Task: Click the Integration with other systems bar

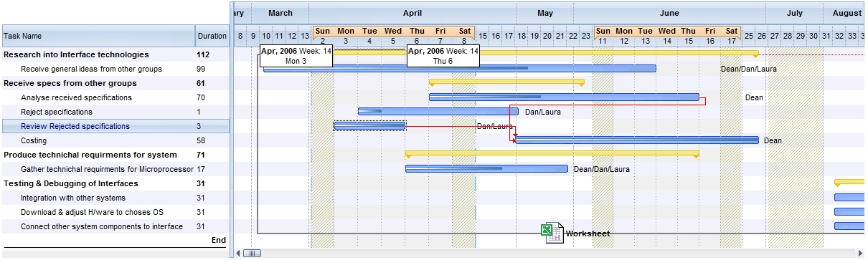Action: [849, 198]
